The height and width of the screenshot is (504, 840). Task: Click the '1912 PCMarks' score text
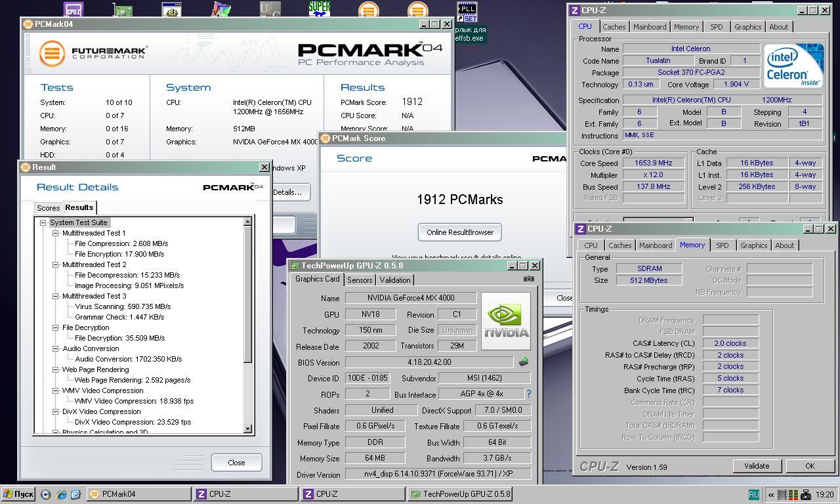click(460, 199)
